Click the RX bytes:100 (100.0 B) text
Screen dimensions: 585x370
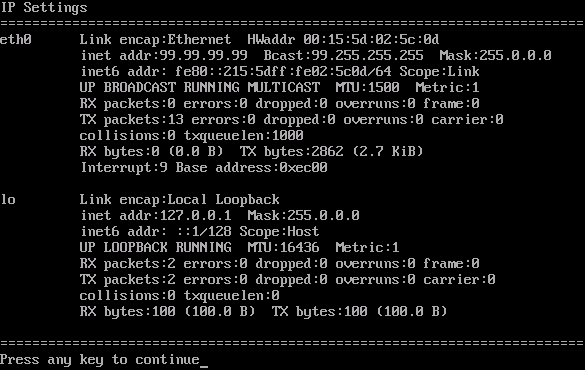click(168, 311)
